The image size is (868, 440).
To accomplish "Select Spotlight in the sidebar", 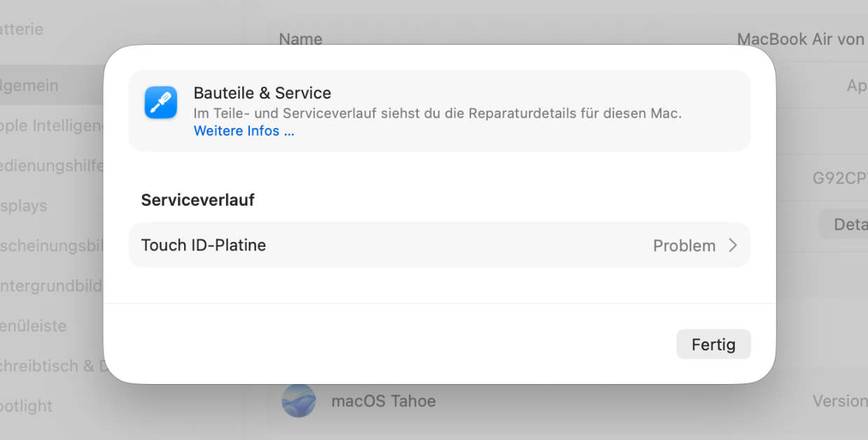I will coord(27,406).
